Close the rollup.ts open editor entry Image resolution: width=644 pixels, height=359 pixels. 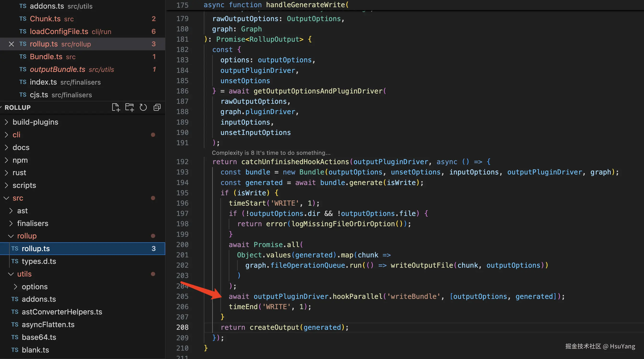pos(11,44)
